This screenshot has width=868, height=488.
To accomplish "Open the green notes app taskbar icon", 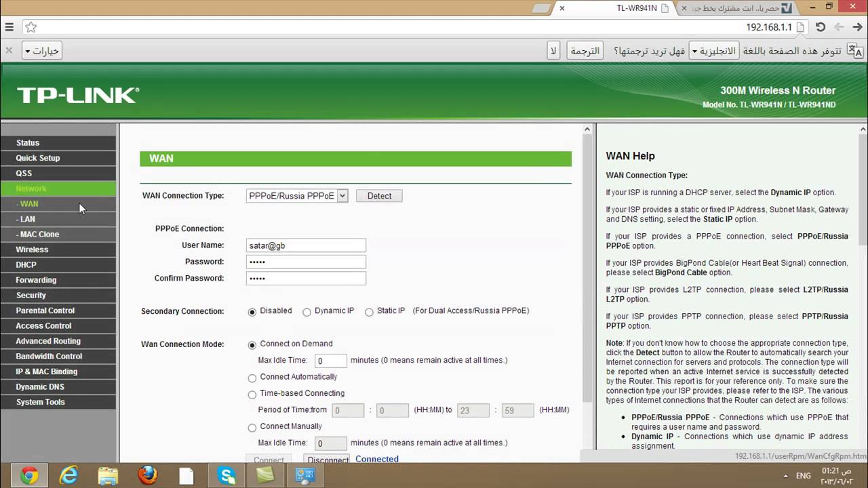I will coord(266,476).
